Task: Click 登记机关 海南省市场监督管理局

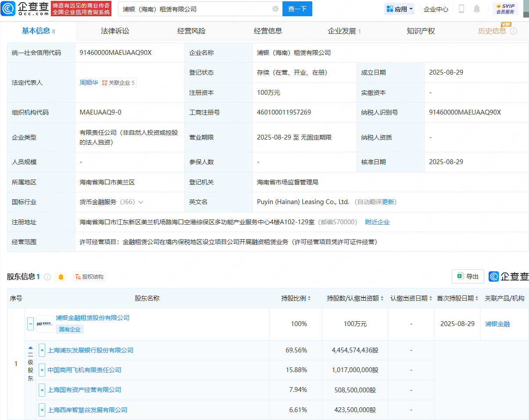Action: (x=288, y=182)
